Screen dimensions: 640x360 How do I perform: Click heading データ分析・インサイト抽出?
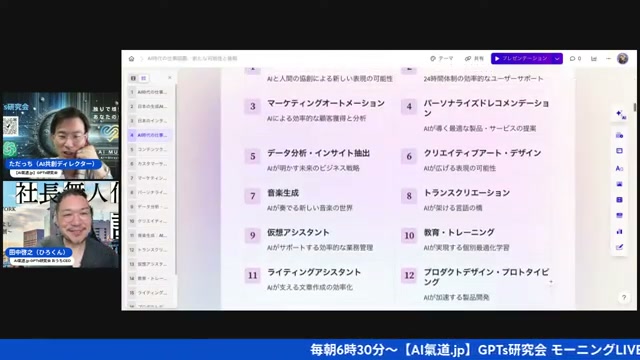[x=318, y=153]
